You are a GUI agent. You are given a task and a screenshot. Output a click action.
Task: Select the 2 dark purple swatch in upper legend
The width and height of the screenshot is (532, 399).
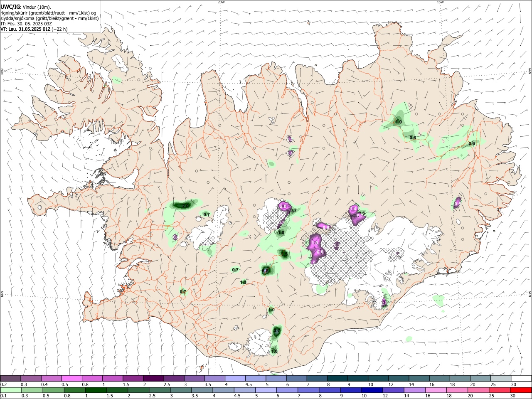(x=153, y=379)
